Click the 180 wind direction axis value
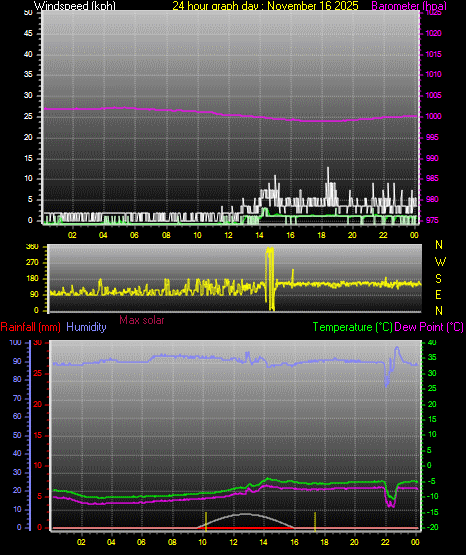Image resolution: width=466 pixels, height=555 pixels. (32, 279)
